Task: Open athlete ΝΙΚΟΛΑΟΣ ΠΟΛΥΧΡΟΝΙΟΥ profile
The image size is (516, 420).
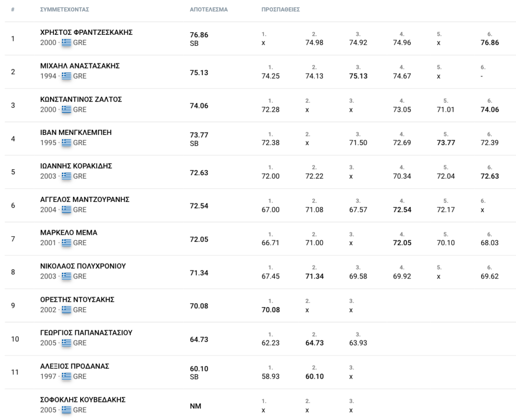Action: pos(83,266)
